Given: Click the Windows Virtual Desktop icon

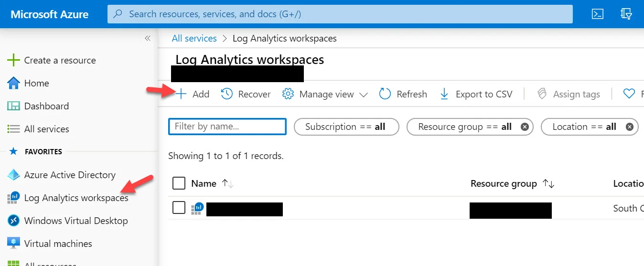Looking at the screenshot, I should pos(13,221).
